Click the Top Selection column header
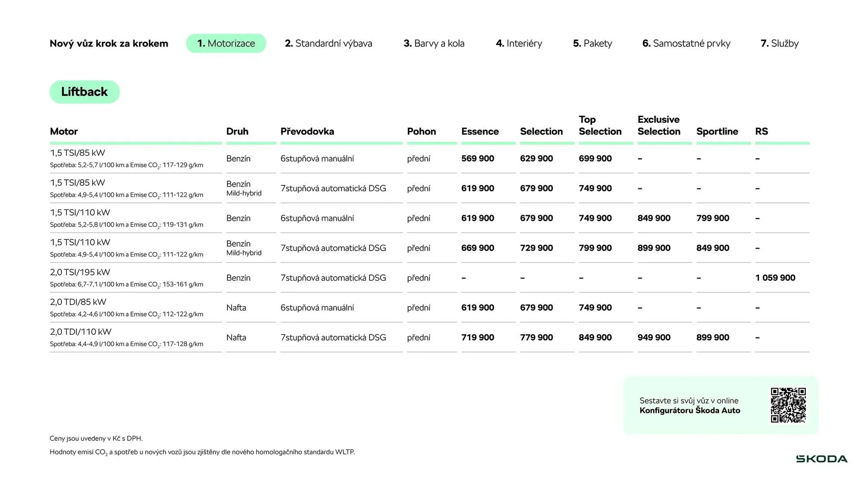Viewport: 868px width, 488px height. coord(600,126)
